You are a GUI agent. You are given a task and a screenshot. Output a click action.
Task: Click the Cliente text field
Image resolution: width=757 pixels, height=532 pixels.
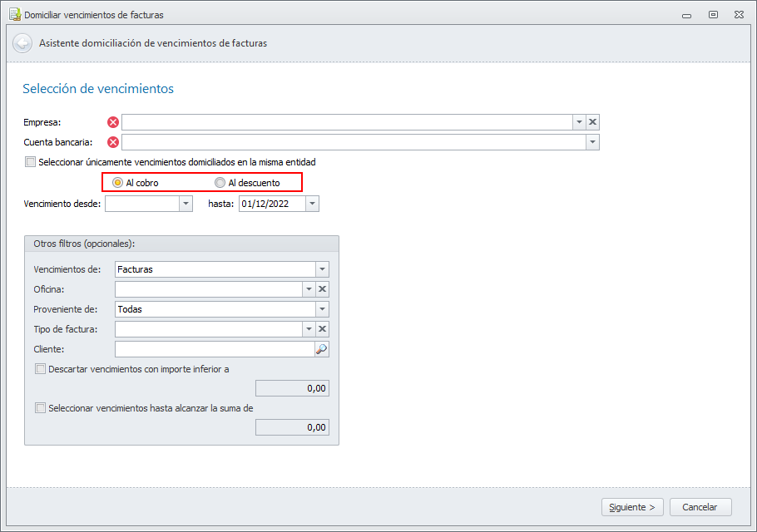[x=215, y=349]
